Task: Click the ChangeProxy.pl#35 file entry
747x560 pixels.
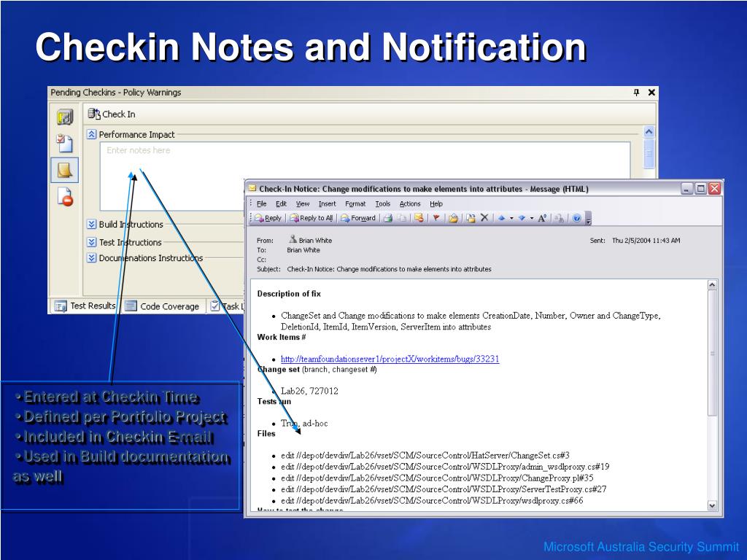Action: [x=437, y=478]
